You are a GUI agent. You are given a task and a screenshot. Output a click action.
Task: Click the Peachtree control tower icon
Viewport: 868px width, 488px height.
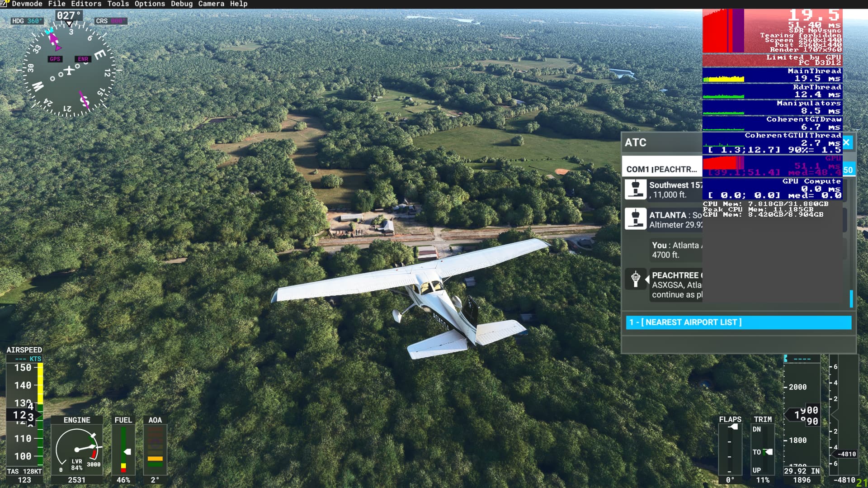(635, 279)
